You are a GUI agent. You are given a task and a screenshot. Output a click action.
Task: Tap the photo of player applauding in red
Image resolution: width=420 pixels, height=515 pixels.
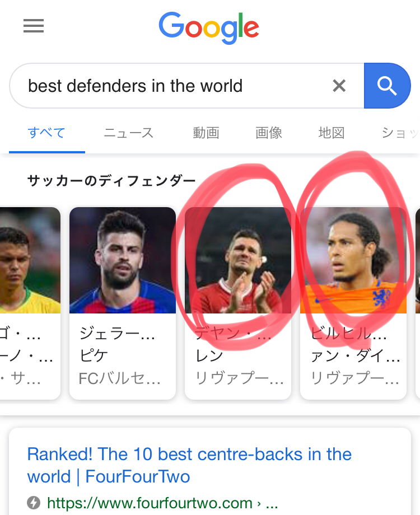237,260
